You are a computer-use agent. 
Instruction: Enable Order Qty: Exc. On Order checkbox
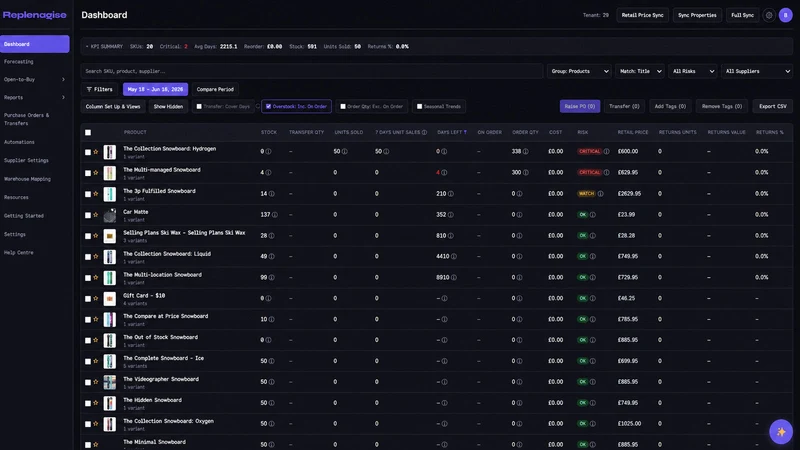tap(343, 107)
